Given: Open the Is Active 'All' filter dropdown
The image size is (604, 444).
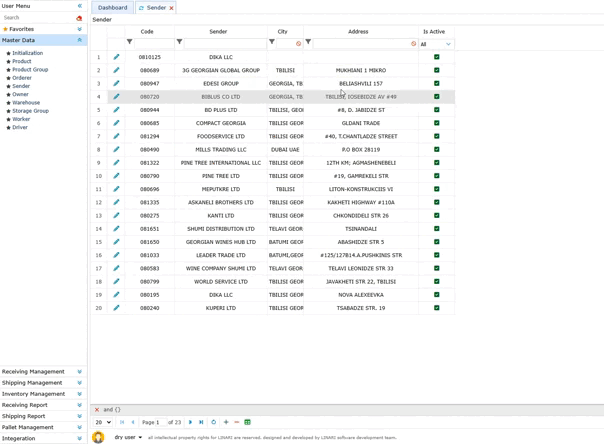Looking at the screenshot, I should point(436,44).
